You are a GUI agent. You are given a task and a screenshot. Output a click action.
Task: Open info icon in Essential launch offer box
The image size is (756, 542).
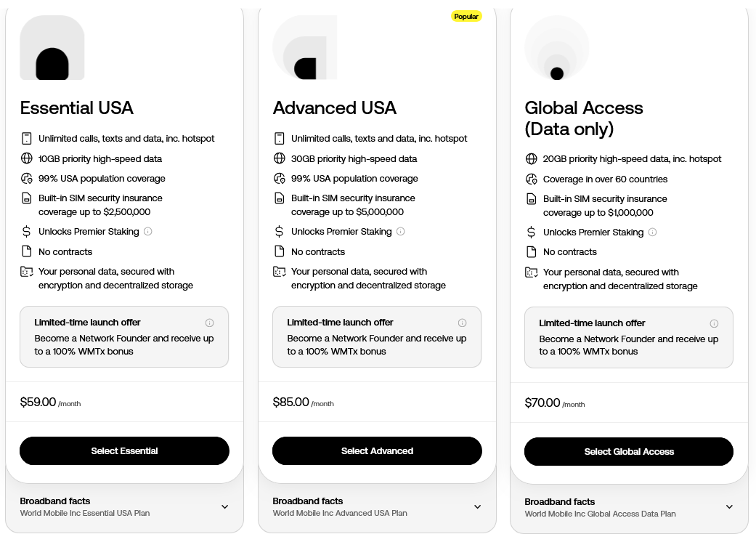(x=210, y=323)
